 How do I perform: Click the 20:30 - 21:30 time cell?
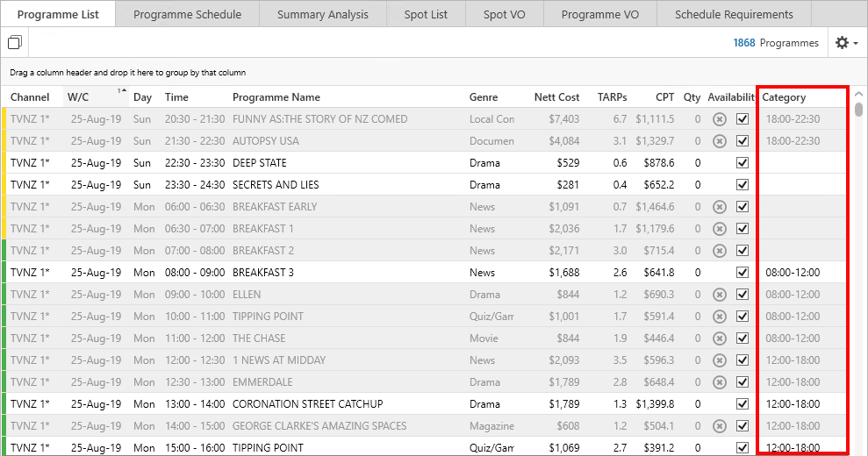pos(195,119)
